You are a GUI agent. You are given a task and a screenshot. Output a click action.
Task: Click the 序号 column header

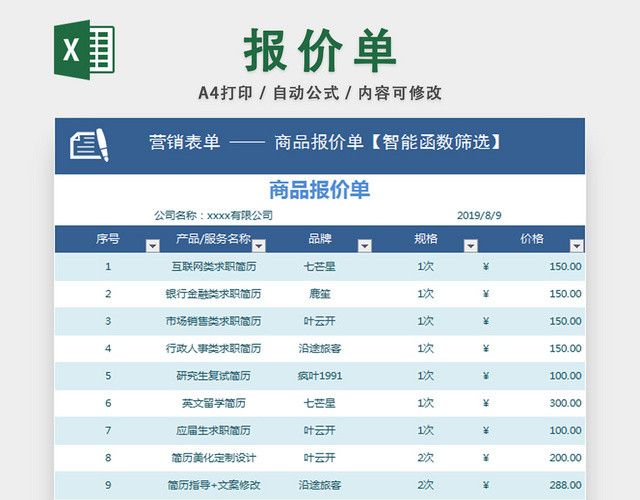(108, 238)
